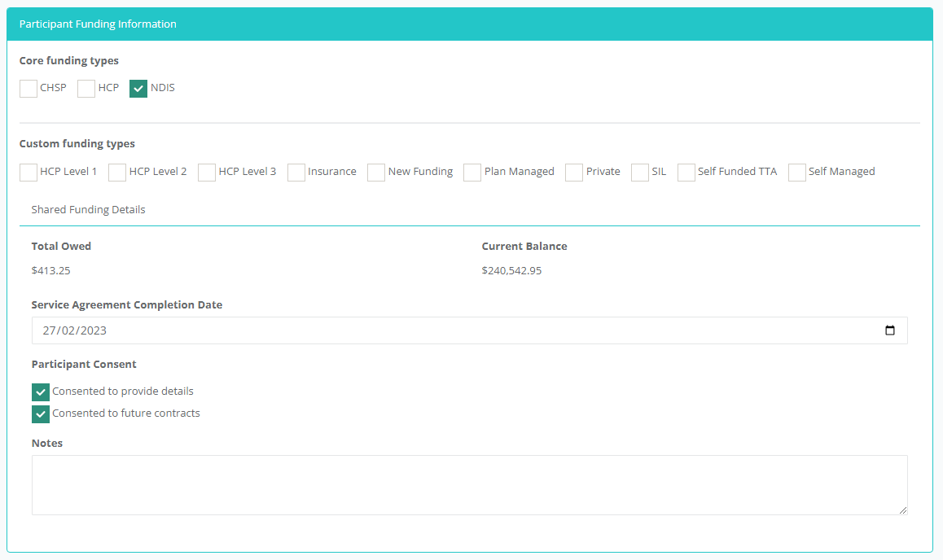Viewport: 943px width, 560px height.
Task: Open the Shared Funding Details tab
Action: click(89, 210)
